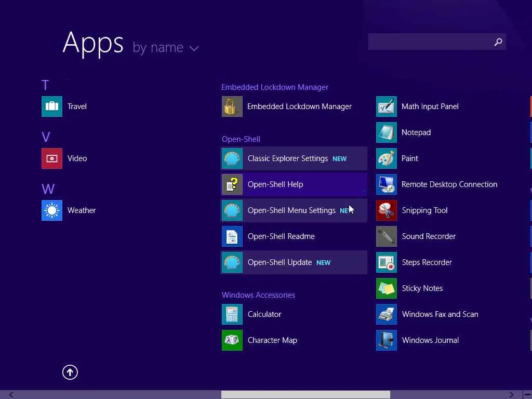This screenshot has height=399, width=532.
Task: Open the Character Map icon
Action: [x=232, y=340]
